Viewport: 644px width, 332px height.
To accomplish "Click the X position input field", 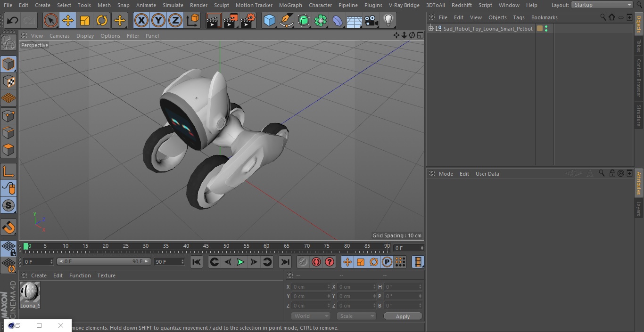I will [x=311, y=287].
